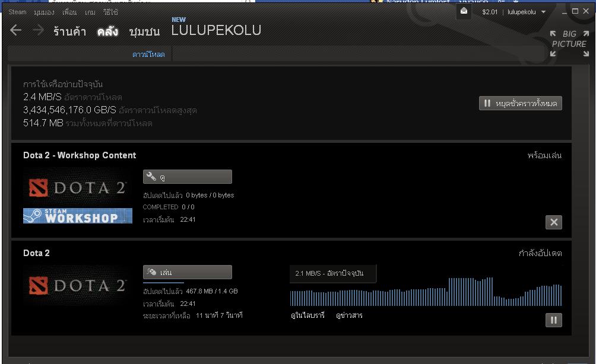This screenshot has width=596, height=364.
Task: Click the '2.1 MB/S' current rate label
Action: click(329, 273)
